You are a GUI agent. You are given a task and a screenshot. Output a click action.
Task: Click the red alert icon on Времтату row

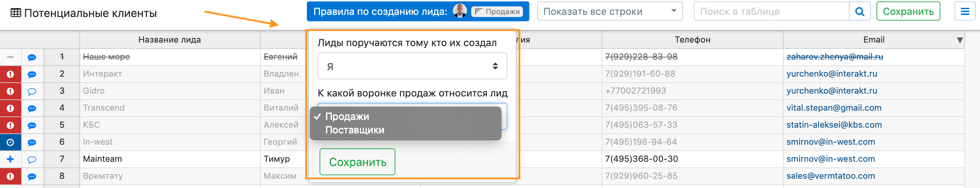tap(10, 176)
